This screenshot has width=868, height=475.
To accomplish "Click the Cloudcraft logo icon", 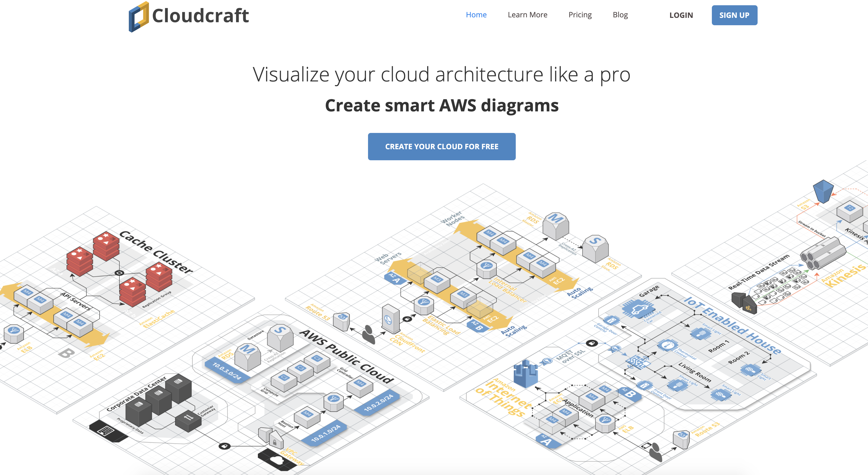I will tap(139, 17).
